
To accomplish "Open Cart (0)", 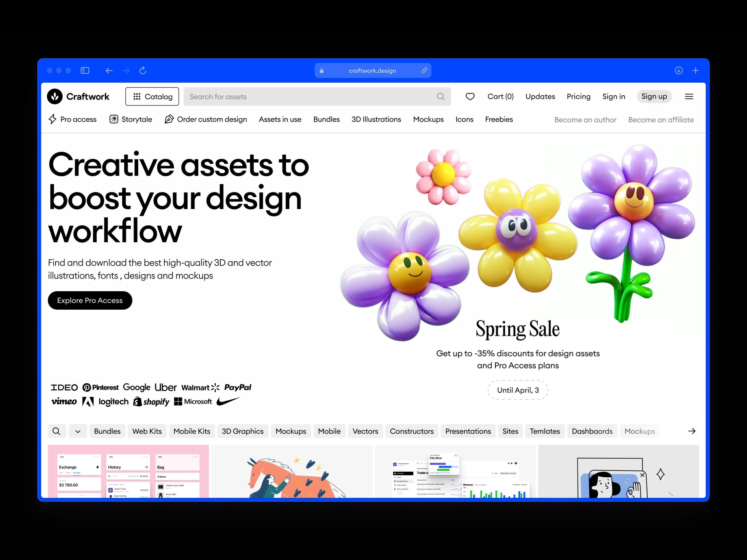I will [x=500, y=97].
